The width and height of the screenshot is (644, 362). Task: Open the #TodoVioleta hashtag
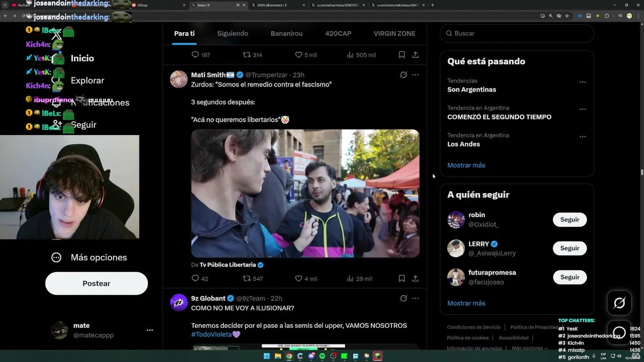point(211,335)
